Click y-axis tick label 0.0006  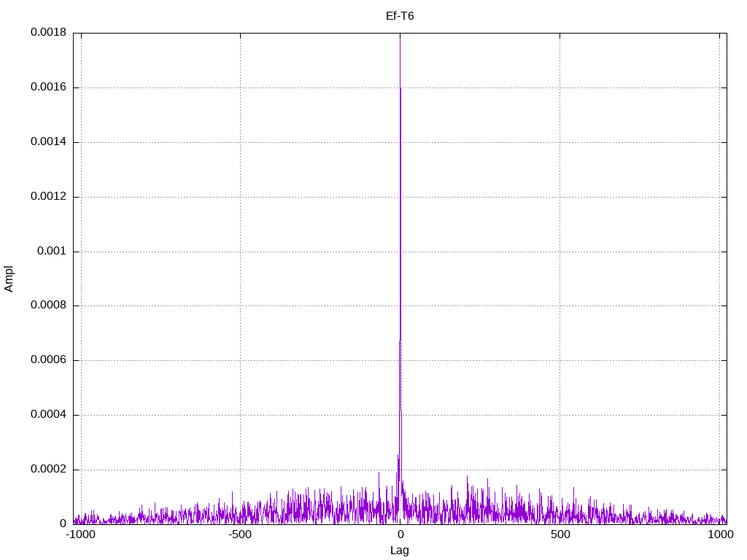[49, 360]
